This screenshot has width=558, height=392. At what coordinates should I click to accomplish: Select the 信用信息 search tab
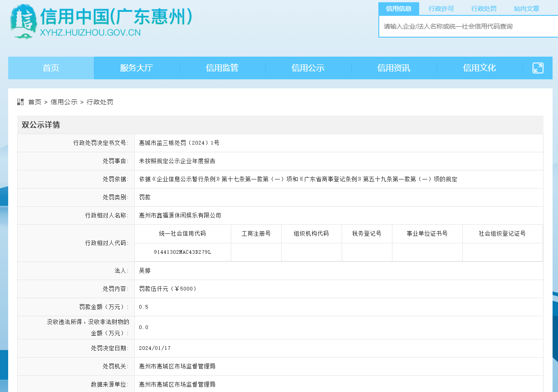(x=399, y=9)
